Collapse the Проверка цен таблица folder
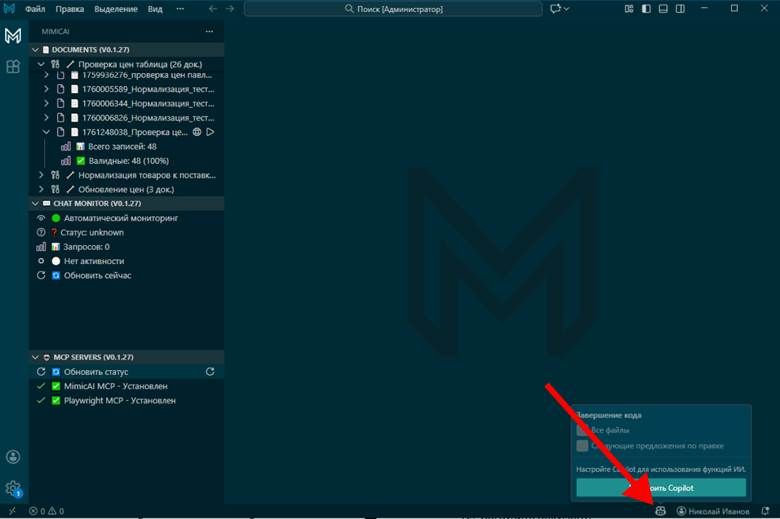Image resolution: width=780 pixels, height=519 pixels. 41,63
